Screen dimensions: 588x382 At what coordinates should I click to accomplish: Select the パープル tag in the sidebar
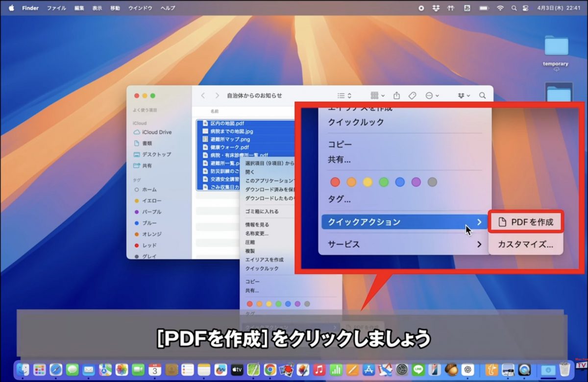[151, 212]
